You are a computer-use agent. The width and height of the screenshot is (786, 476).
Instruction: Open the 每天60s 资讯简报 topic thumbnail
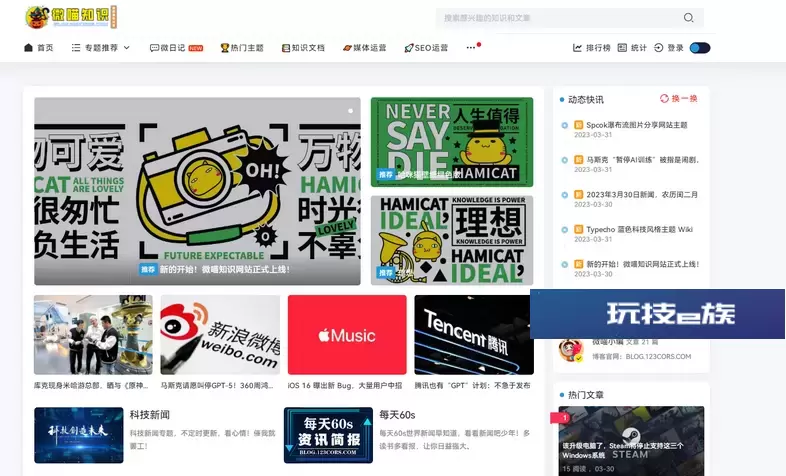pos(328,435)
